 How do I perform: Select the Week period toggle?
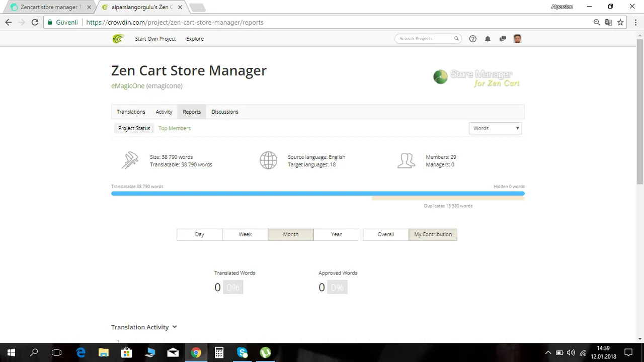245,234
